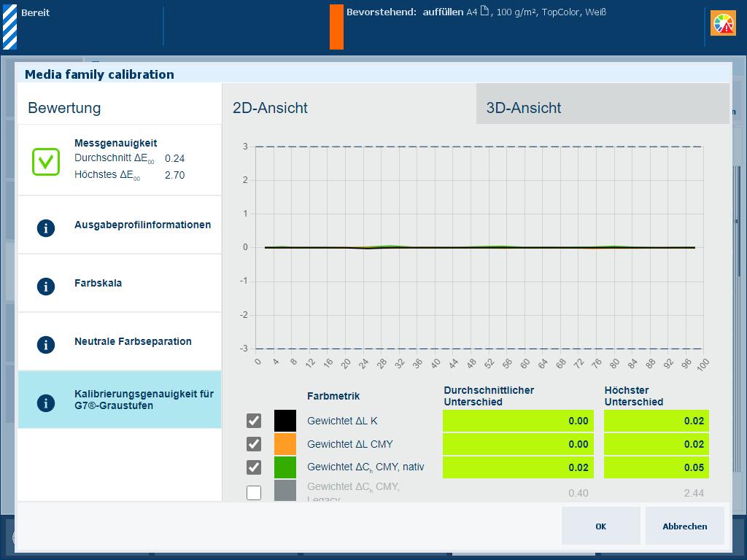Click the OK button
Screen dimensions: 747x560
coord(601,526)
